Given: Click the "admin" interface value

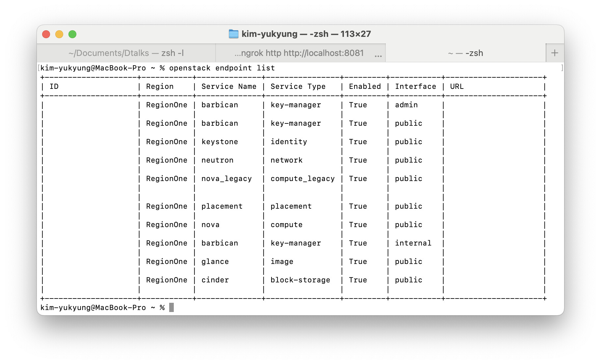Looking at the screenshot, I should (x=406, y=105).
